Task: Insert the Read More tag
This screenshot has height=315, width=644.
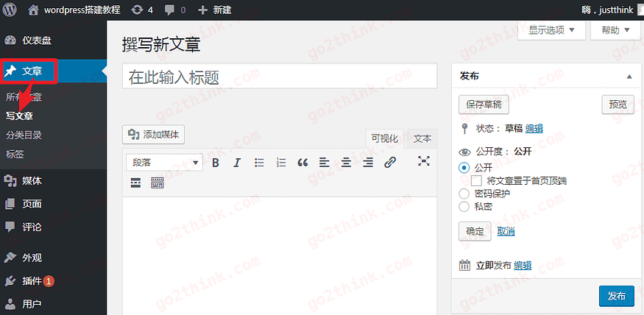Action: click(x=136, y=183)
